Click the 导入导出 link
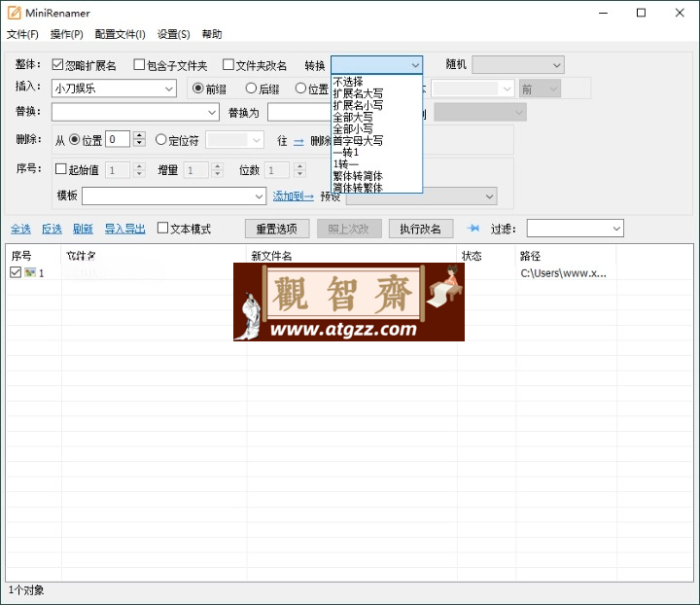Screen dimensions: 700x605 coord(125,229)
